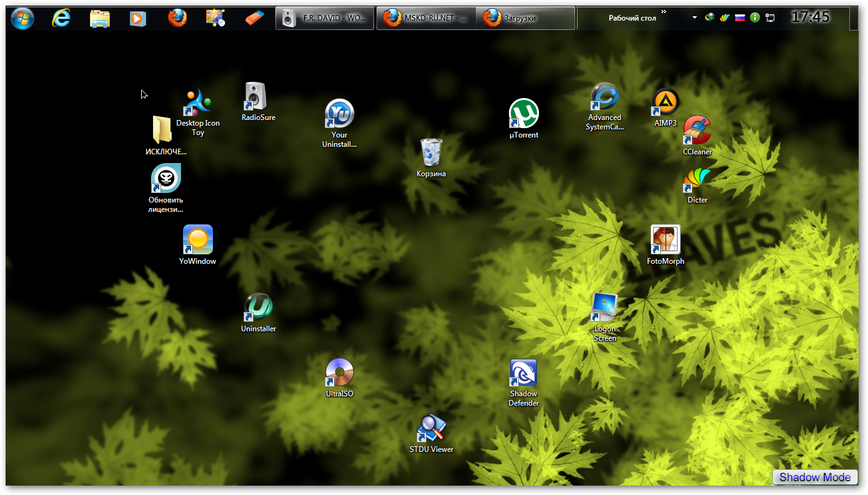
Task: Select AIMP3 desktop shortcut
Action: click(x=666, y=107)
